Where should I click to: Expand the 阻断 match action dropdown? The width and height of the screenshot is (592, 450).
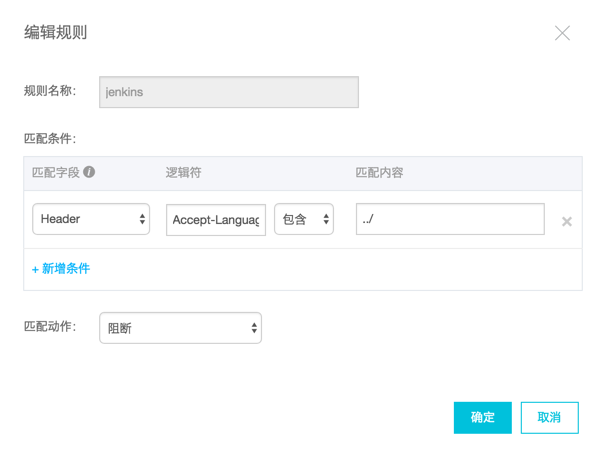(x=180, y=328)
